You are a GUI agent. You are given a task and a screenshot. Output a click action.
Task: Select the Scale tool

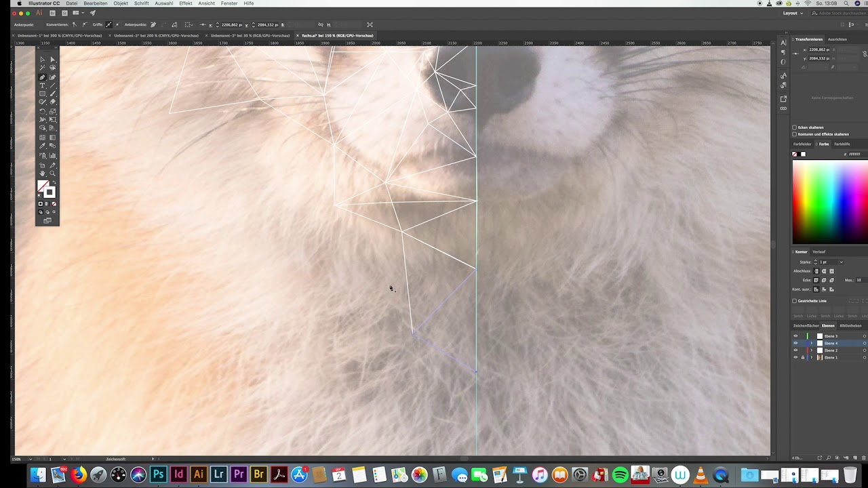tap(52, 111)
